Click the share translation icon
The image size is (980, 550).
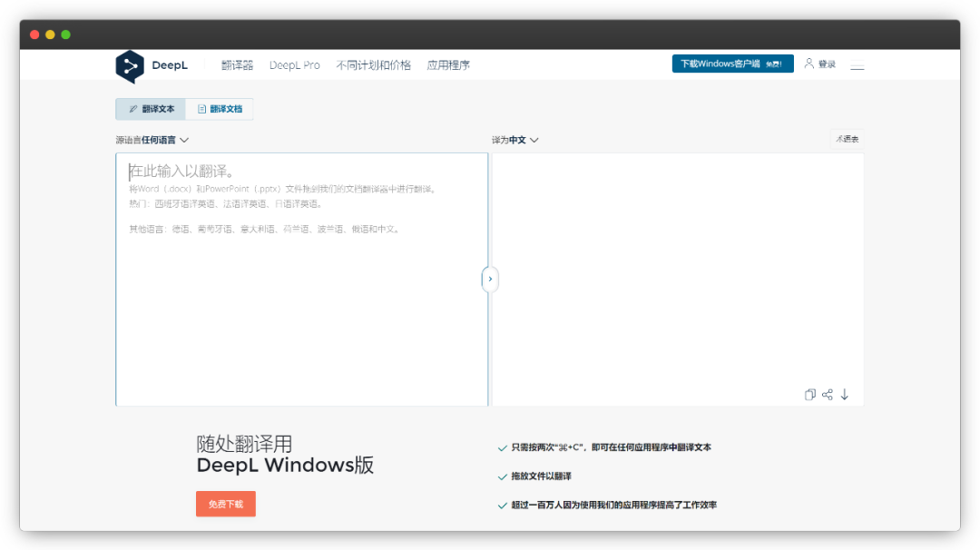point(828,395)
